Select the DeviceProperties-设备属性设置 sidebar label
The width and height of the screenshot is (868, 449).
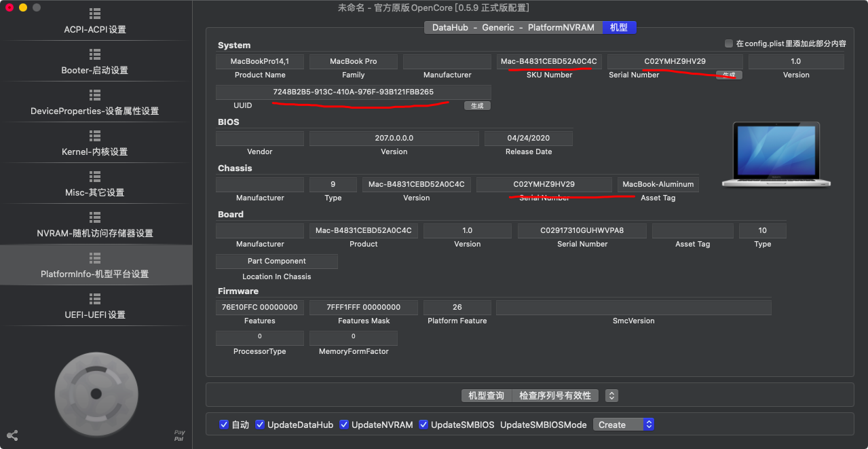(95, 111)
